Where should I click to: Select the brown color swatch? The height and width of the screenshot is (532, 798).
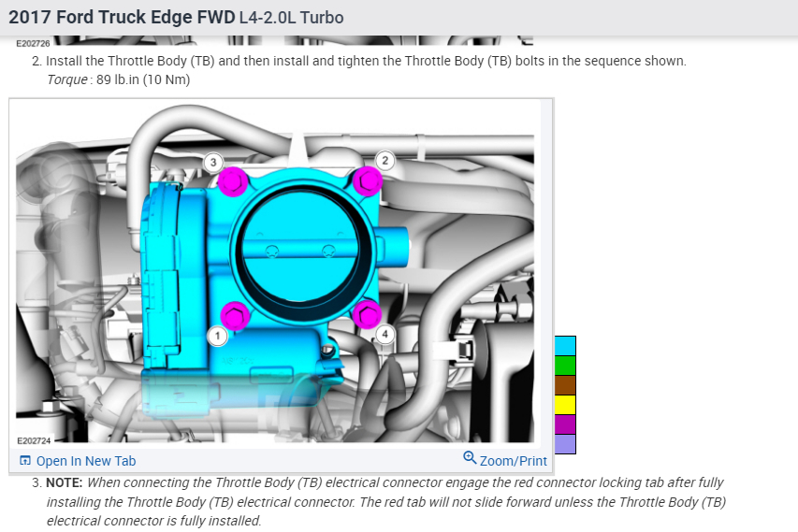[x=565, y=385]
